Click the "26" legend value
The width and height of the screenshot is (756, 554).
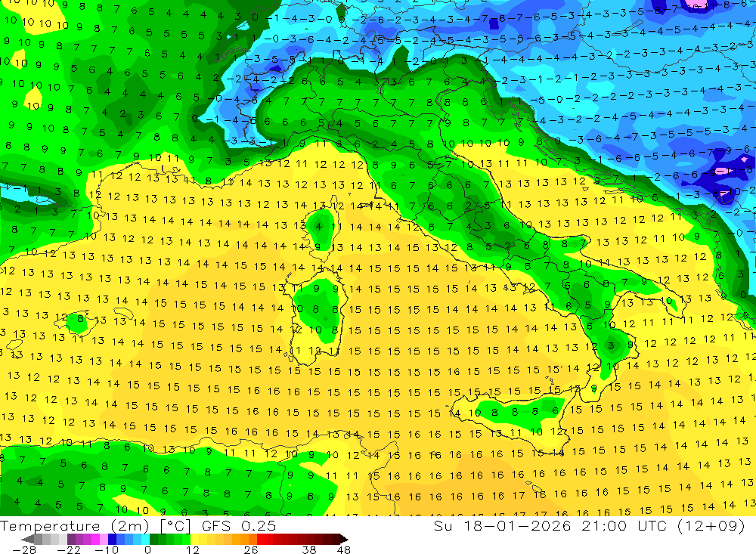tap(251, 549)
